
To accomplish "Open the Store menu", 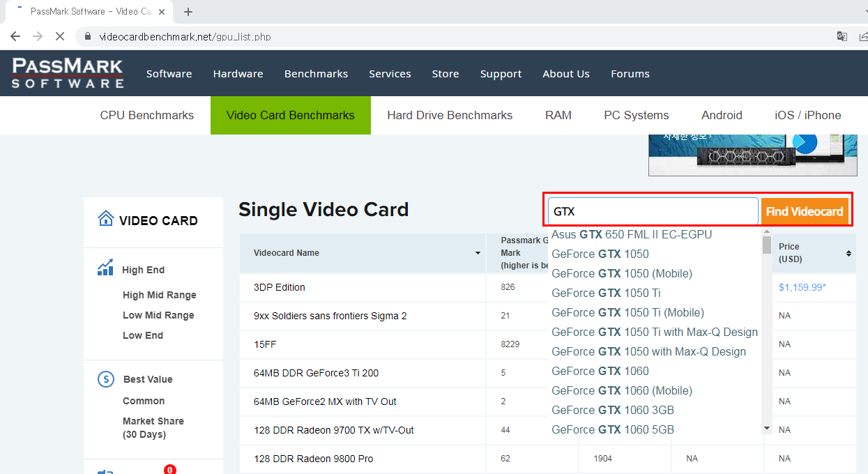I will [x=446, y=73].
